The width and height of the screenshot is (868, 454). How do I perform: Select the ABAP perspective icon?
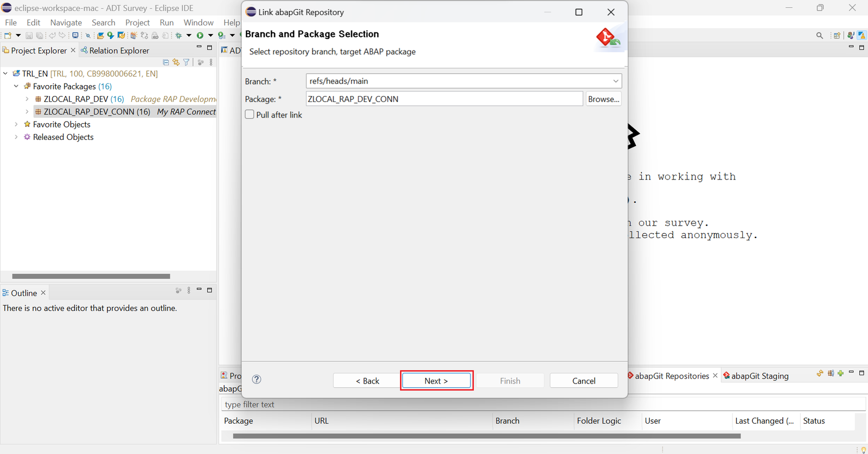click(x=861, y=35)
